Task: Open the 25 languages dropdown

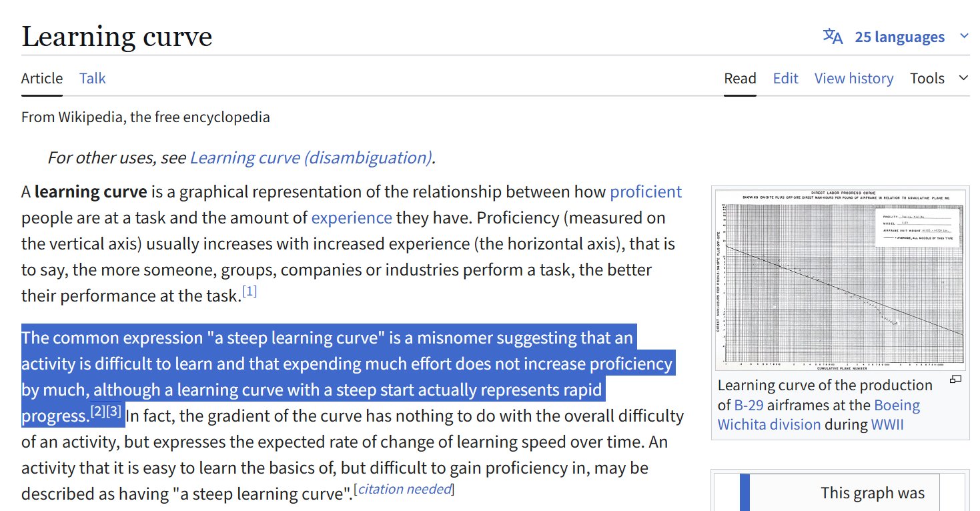Action: (899, 37)
